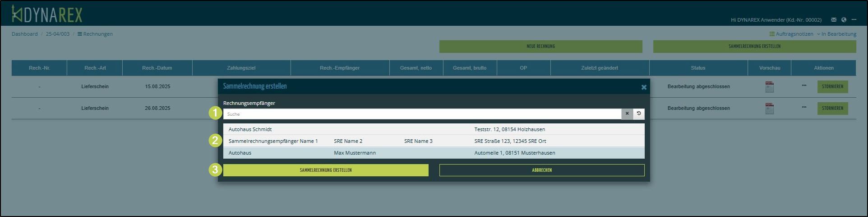Click the DYNAREX logo
Viewport: 868px width, 217px height.
[x=47, y=15]
